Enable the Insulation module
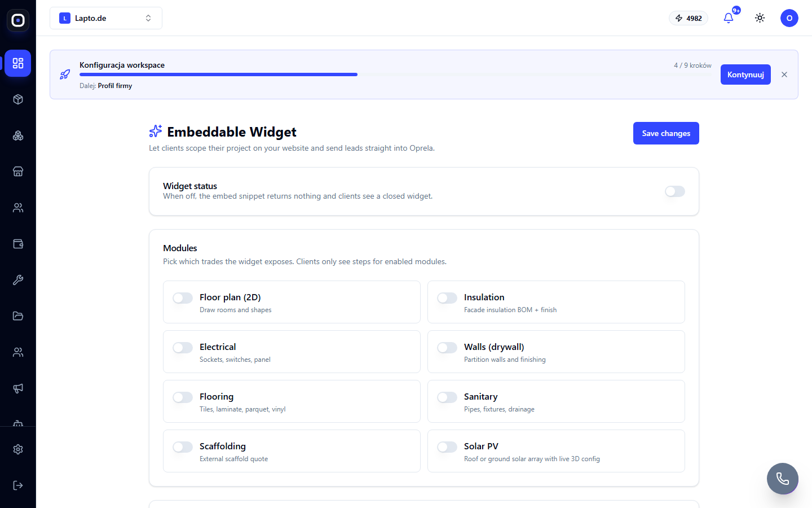 [447, 298]
